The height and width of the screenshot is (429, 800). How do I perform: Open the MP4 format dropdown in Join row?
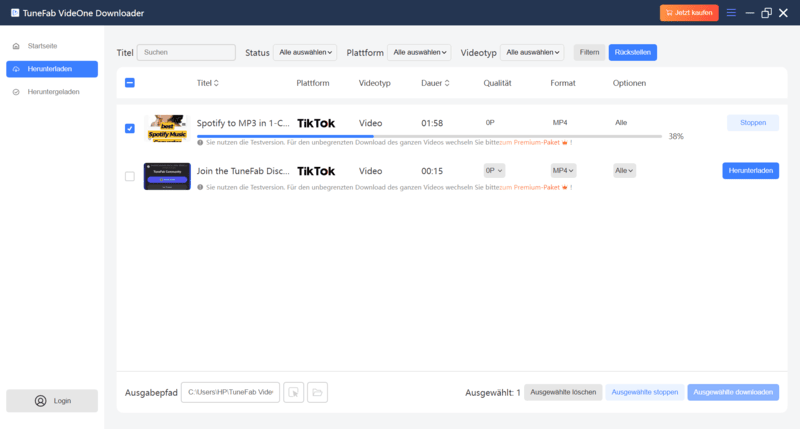point(563,170)
